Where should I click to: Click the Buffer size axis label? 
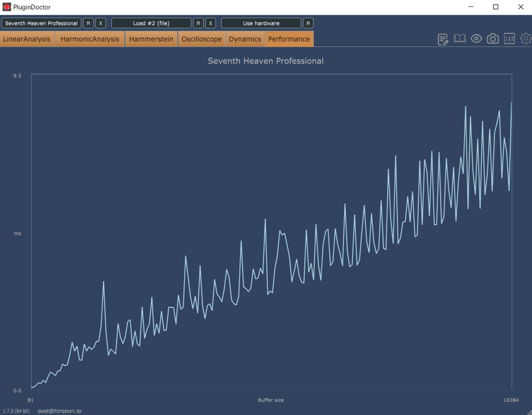271,400
